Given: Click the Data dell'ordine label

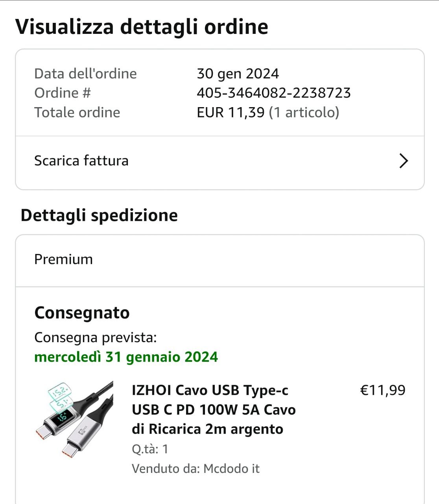Looking at the screenshot, I should coord(85,74).
